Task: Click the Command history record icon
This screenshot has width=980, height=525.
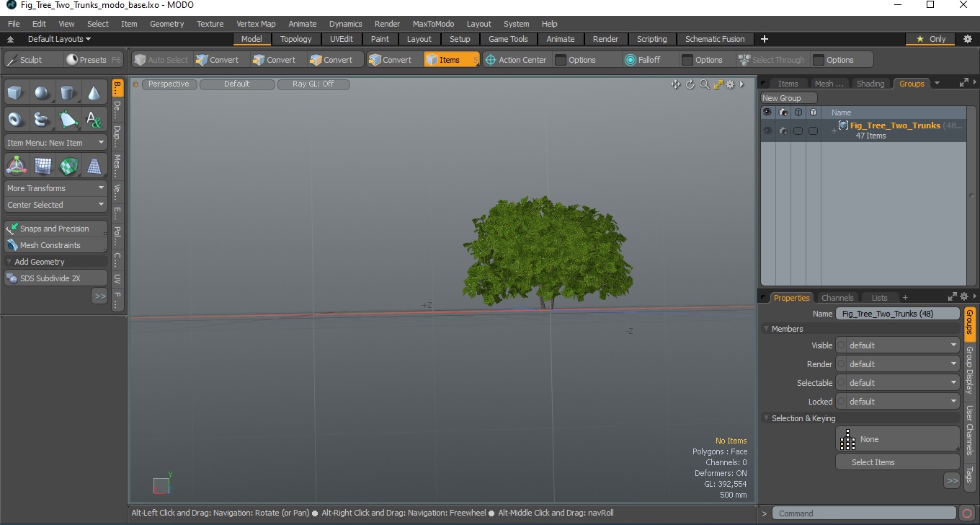Action: pos(967,513)
